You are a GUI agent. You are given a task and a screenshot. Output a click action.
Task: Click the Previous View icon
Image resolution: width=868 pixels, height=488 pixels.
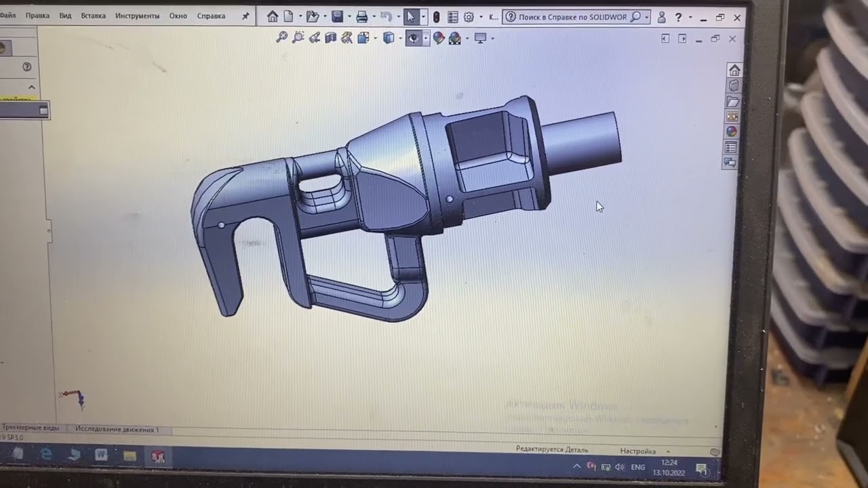click(x=315, y=38)
